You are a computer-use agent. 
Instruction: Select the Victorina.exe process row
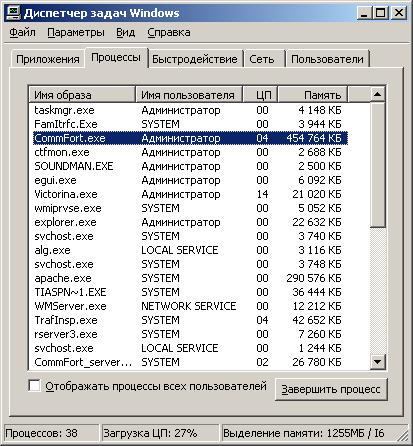click(x=190, y=194)
